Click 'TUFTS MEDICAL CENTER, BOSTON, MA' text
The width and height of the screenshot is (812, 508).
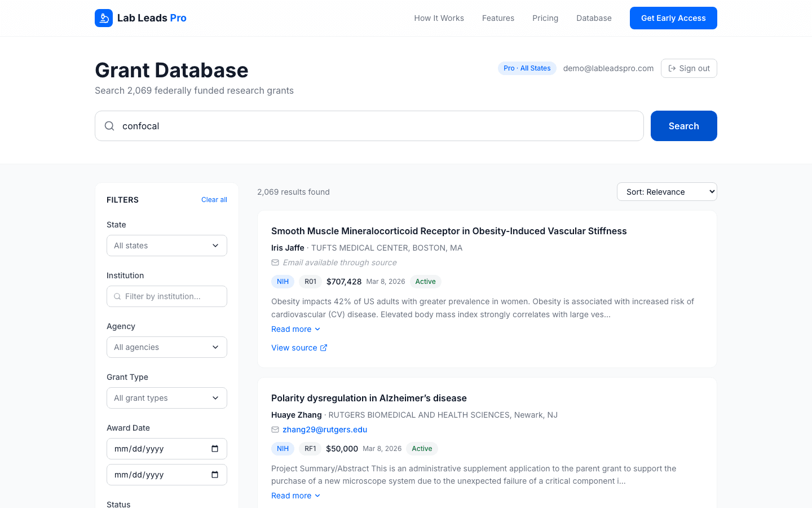pyautogui.click(x=387, y=248)
